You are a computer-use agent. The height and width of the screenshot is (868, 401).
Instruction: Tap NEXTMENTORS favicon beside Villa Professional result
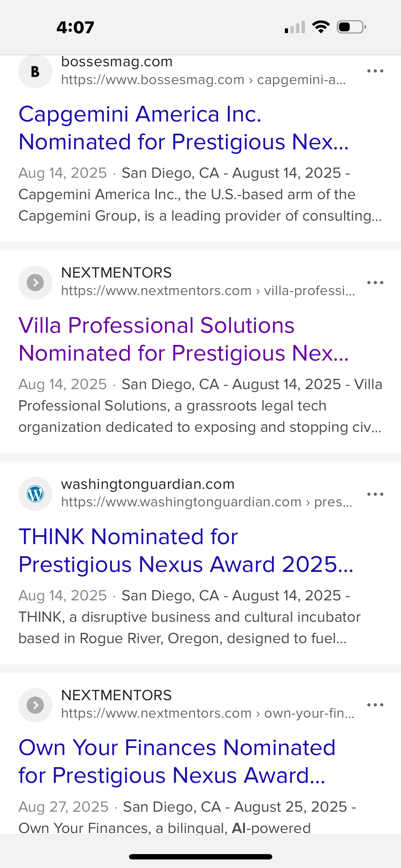35,283
